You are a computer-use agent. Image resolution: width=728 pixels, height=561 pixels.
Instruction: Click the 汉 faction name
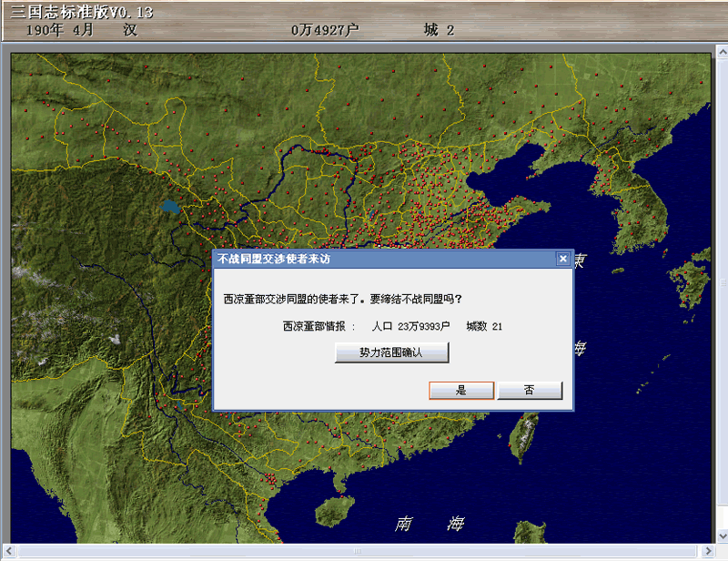(x=130, y=30)
